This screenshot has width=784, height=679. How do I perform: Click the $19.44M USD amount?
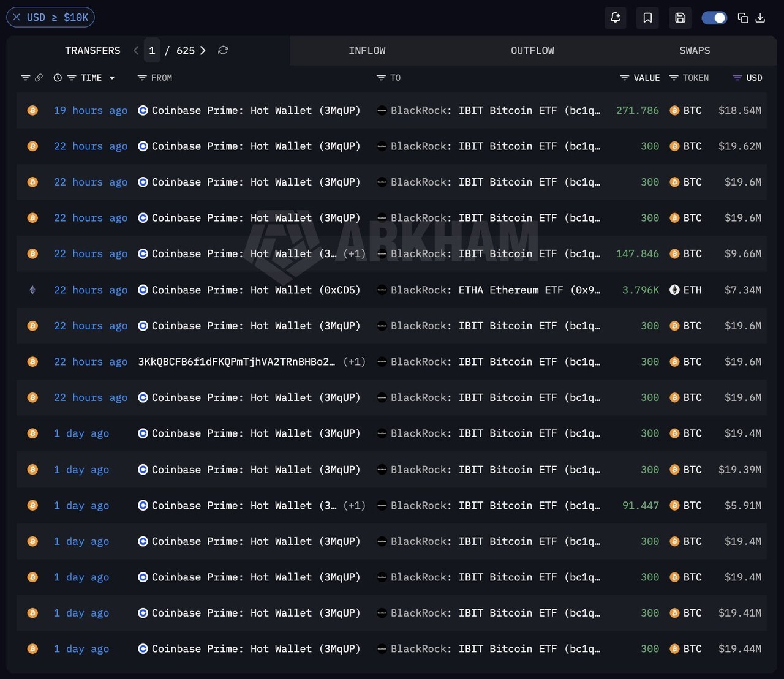point(740,648)
